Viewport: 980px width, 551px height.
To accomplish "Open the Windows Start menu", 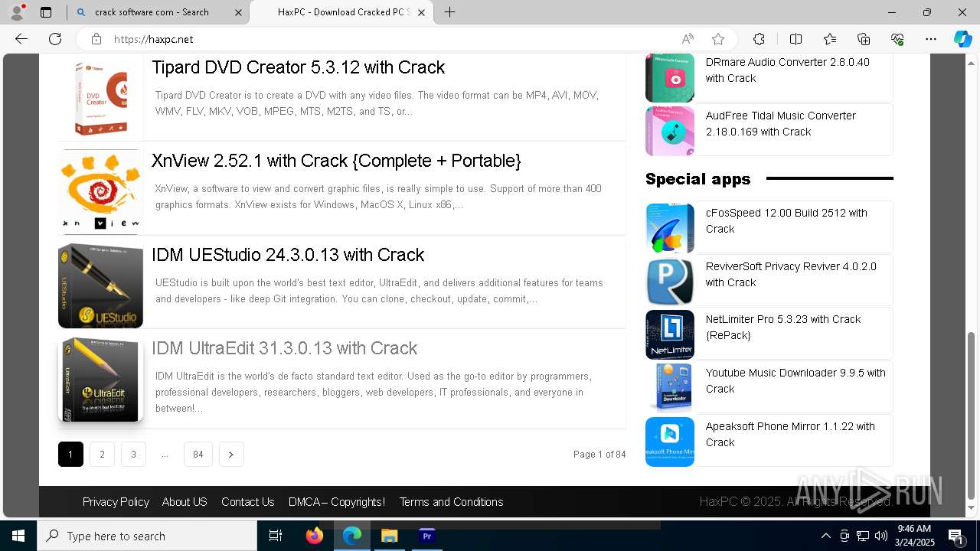I will [x=18, y=536].
